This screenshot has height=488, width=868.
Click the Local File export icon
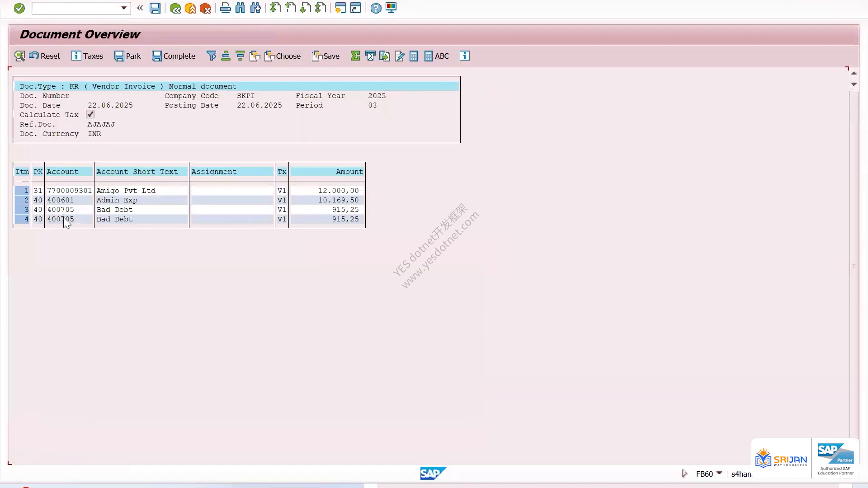pyautogui.click(x=385, y=56)
